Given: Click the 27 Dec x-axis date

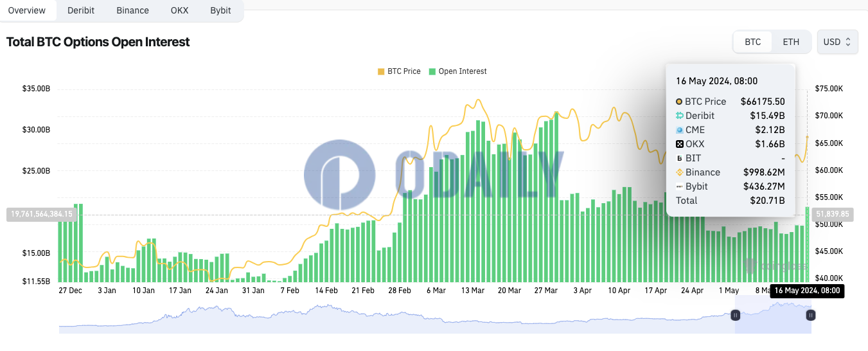Looking at the screenshot, I should [70, 291].
